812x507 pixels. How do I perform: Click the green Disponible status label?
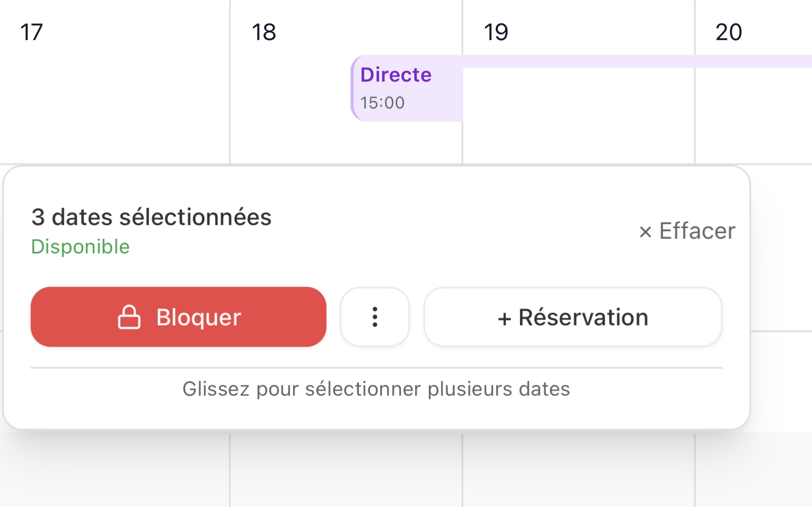tap(80, 247)
